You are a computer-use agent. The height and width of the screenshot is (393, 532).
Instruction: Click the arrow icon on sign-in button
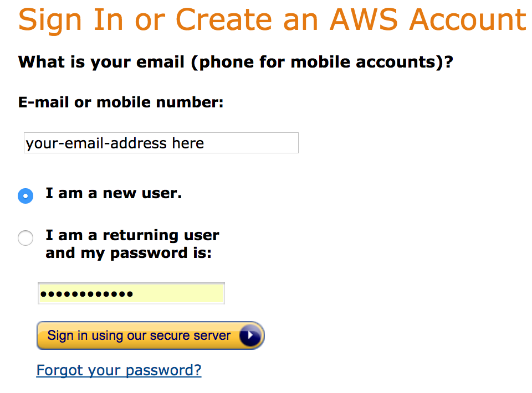(x=250, y=335)
